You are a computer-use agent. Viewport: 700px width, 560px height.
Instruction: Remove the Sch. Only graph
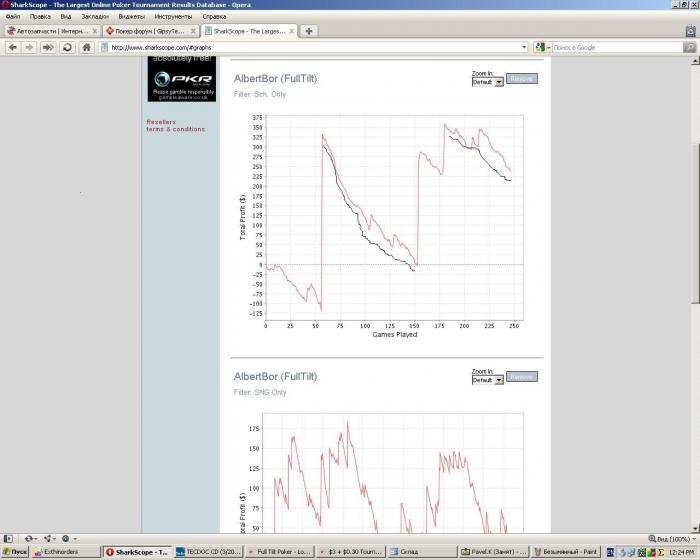click(521, 79)
